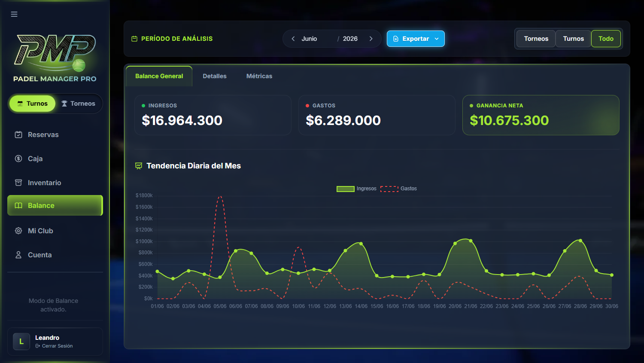The width and height of the screenshot is (644, 363).
Task: Open Reservas section
Action: [55, 134]
